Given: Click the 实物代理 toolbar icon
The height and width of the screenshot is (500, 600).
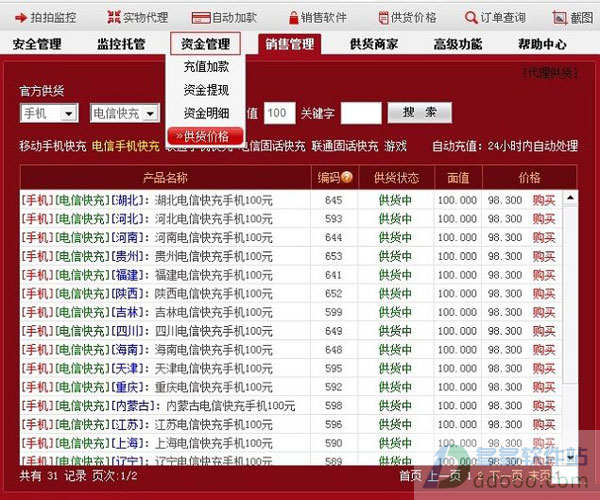Looking at the screenshot, I should point(114,17).
